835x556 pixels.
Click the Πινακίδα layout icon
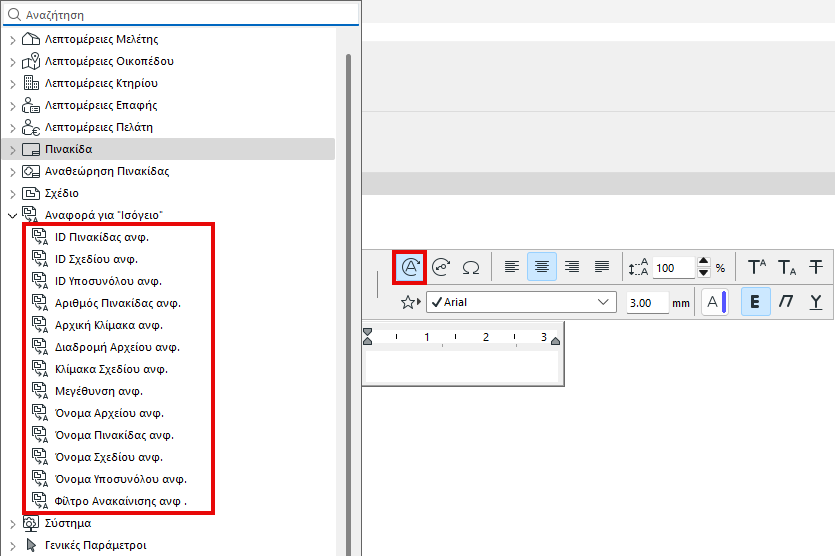point(31,150)
